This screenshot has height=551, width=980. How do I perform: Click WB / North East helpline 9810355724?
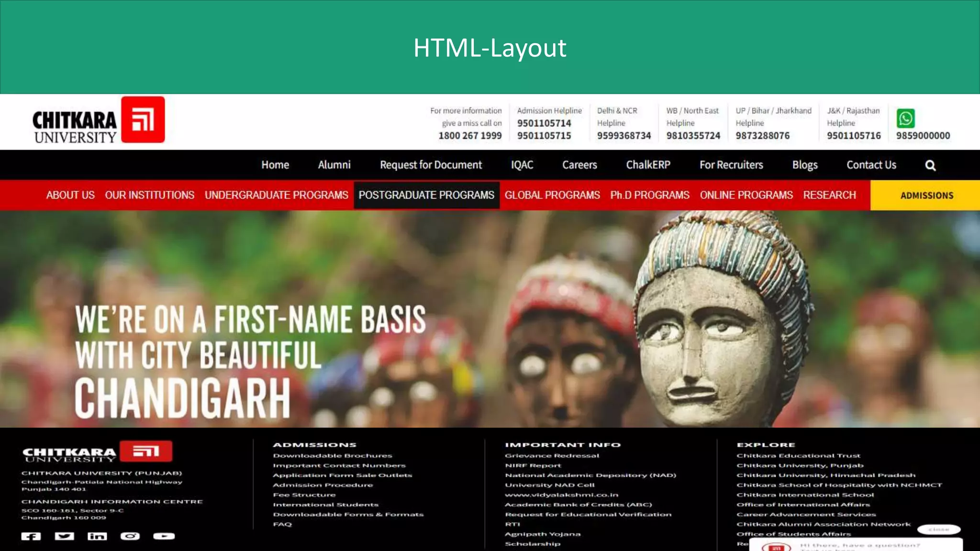click(x=693, y=136)
